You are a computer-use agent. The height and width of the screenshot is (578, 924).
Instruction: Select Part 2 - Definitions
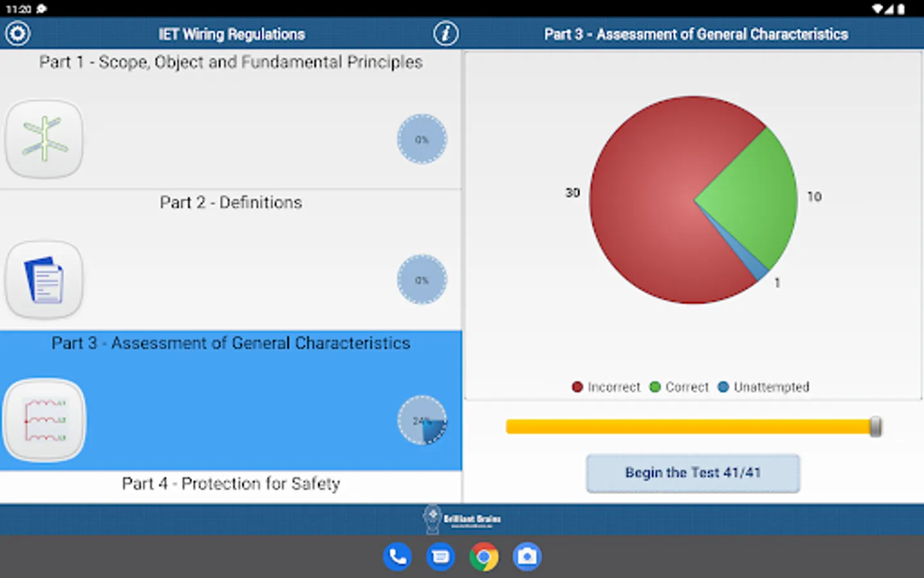pyautogui.click(x=231, y=260)
